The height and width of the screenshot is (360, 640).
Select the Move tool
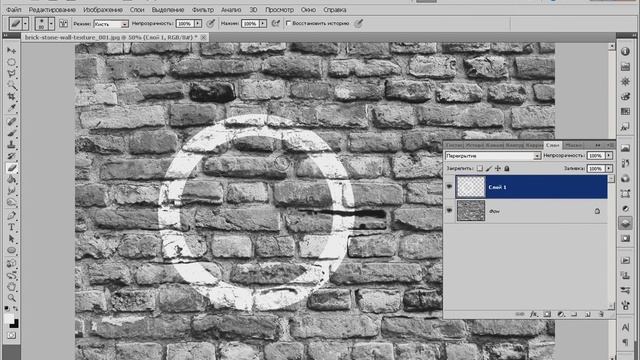coord(11,50)
